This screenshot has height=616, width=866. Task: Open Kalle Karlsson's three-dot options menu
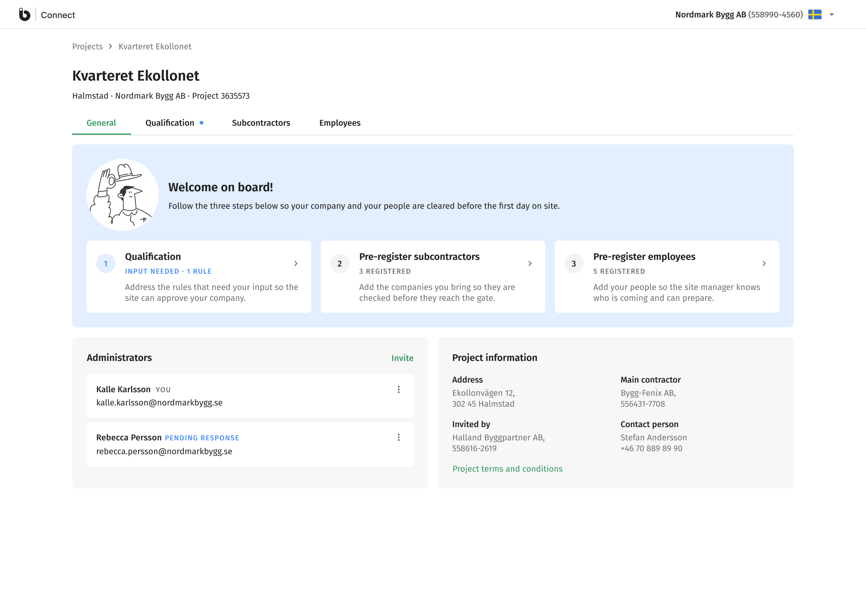[398, 390]
